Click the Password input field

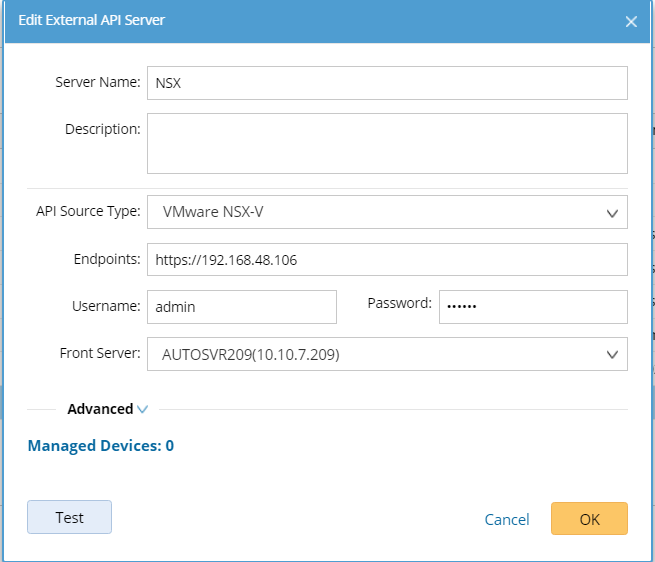(x=532, y=307)
